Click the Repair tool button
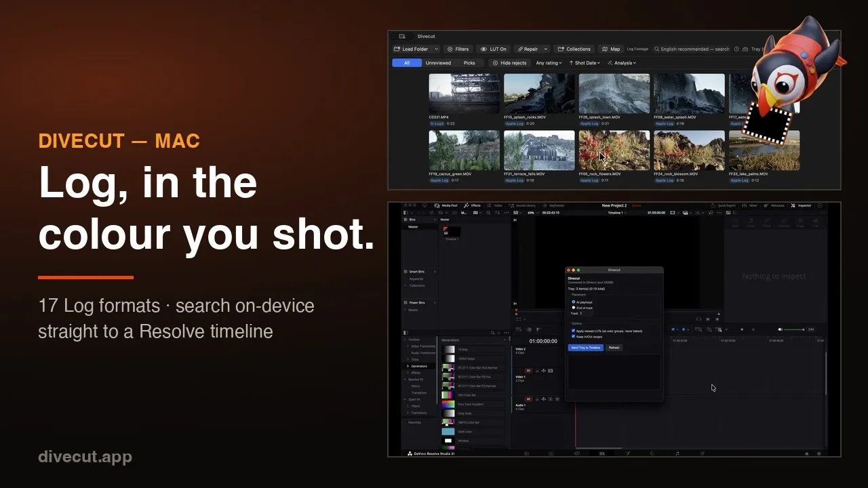868x488 pixels. [x=527, y=49]
